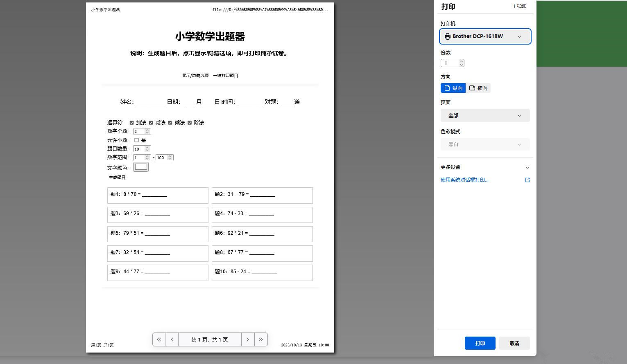Screen dimensions: 627x364
Task: Click 一键打印题目 one-click print button
Action: (x=225, y=76)
